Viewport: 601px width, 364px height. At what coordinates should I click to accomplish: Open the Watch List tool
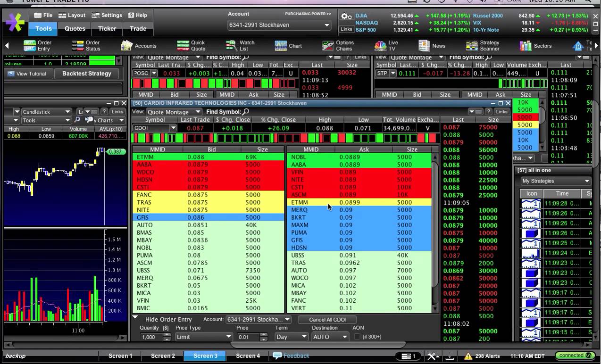click(x=231, y=46)
